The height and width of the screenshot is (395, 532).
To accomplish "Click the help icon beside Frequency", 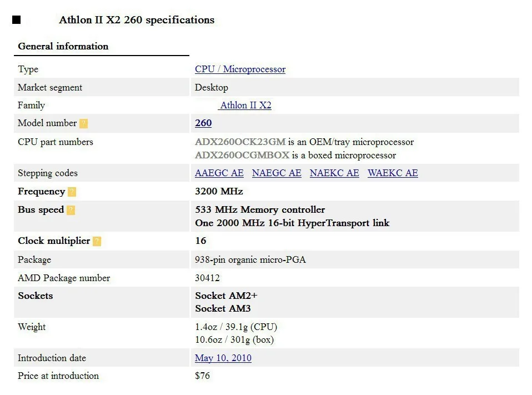I will coord(72,192).
